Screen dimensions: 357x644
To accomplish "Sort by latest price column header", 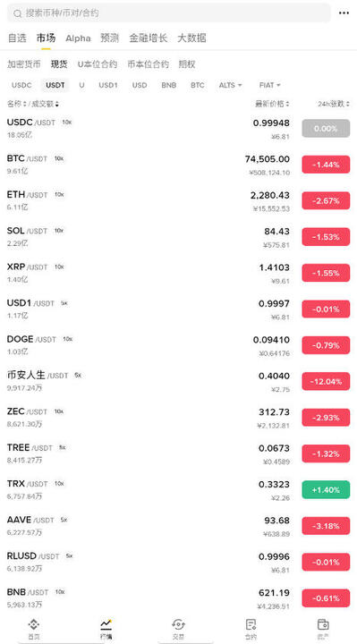I will pos(272,105).
